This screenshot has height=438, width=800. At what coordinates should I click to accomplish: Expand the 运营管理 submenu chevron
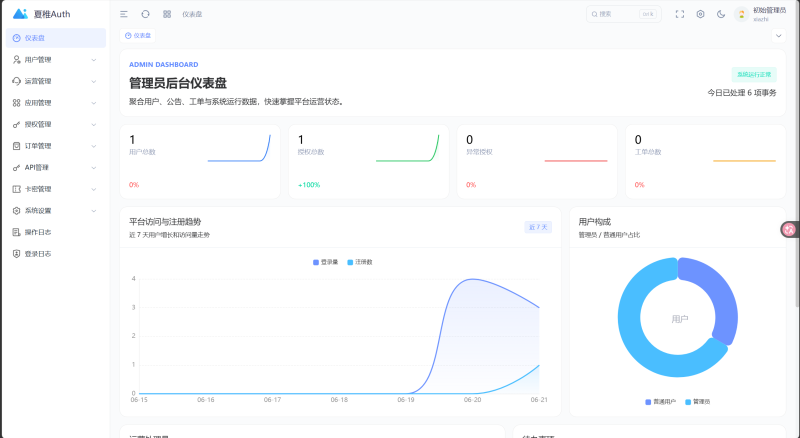[x=94, y=81]
